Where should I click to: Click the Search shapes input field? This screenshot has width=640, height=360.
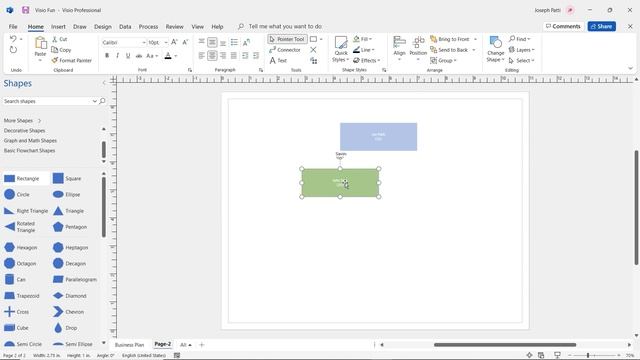[47, 101]
